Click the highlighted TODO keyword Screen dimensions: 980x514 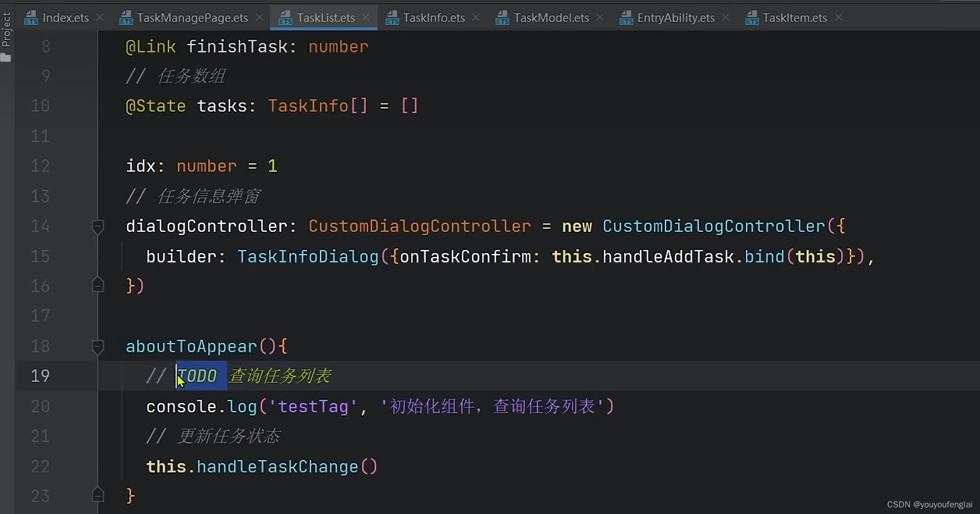tap(197, 376)
